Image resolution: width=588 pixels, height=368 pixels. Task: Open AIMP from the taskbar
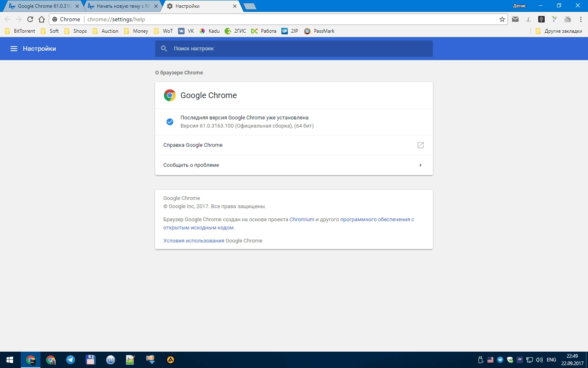171,360
